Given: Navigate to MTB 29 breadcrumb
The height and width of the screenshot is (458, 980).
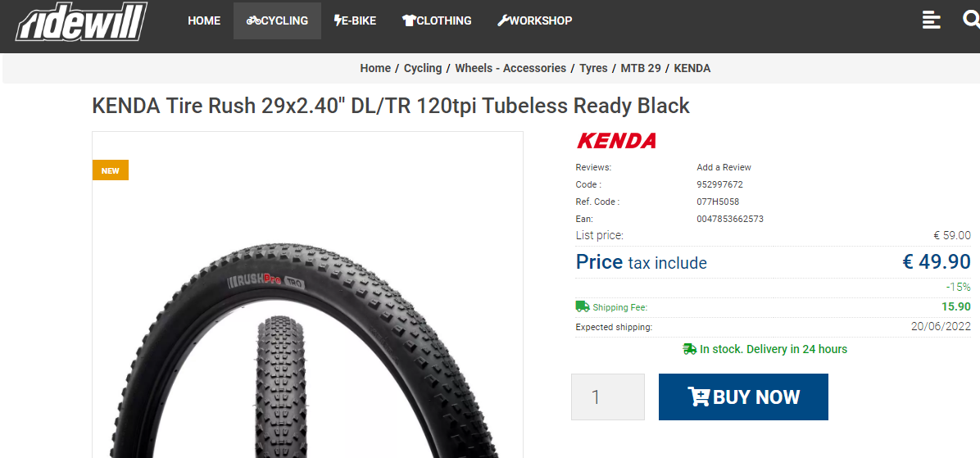Looking at the screenshot, I should click(641, 68).
